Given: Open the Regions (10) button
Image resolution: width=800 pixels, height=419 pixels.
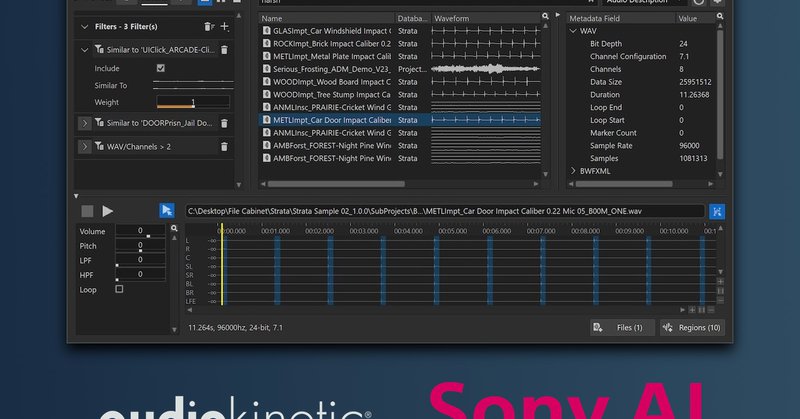Looking at the screenshot, I should [x=692, y=328].
